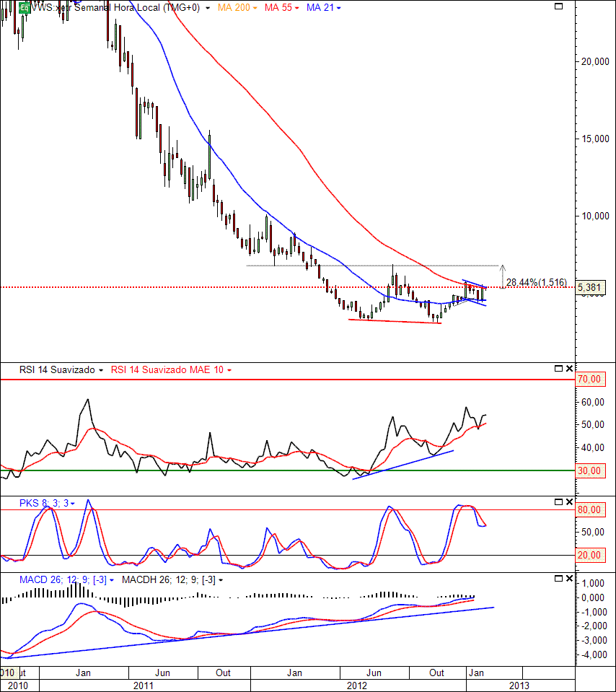Select the red double-bottom support trendline
The height and width of the screenshot is (692, 616).
pyautogui.click(x=395, y=321)
